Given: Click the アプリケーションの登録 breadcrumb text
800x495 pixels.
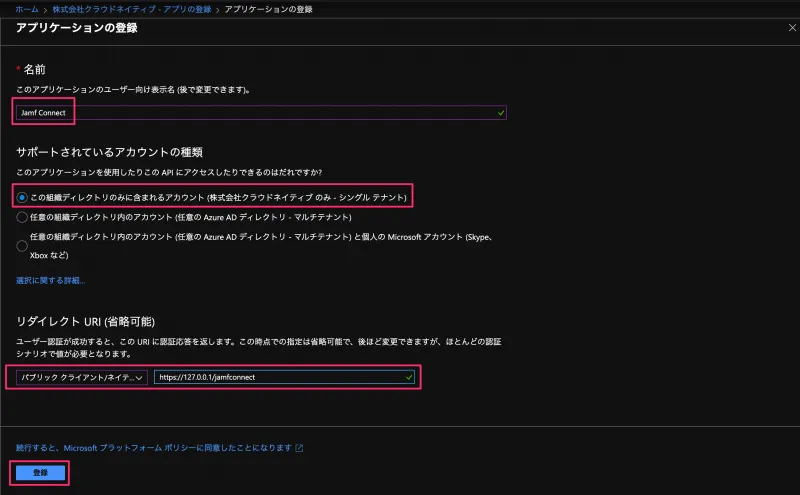Looking at the screenshot, I should click(x=268, y=9).
